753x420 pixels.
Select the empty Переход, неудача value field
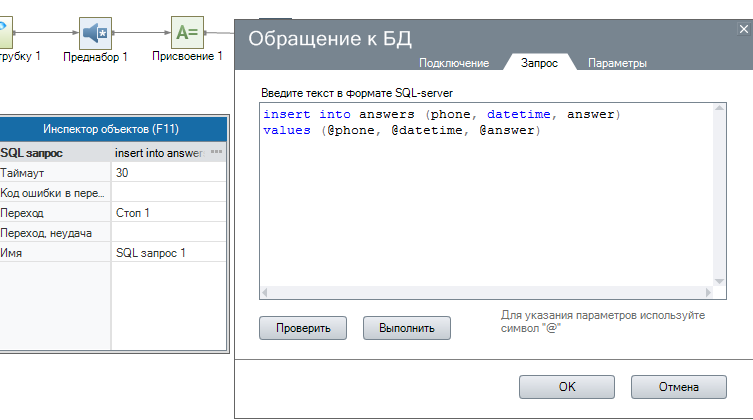click(168, 233)
